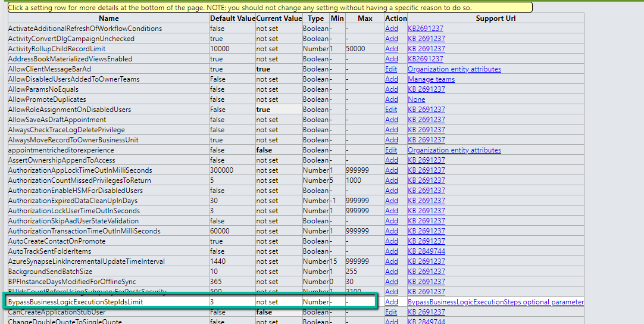The image size is (644, 324).
Task: Select the BPFInstanceDaysModifiedForOfflineSync row
Action: click(x=72, y=282)
